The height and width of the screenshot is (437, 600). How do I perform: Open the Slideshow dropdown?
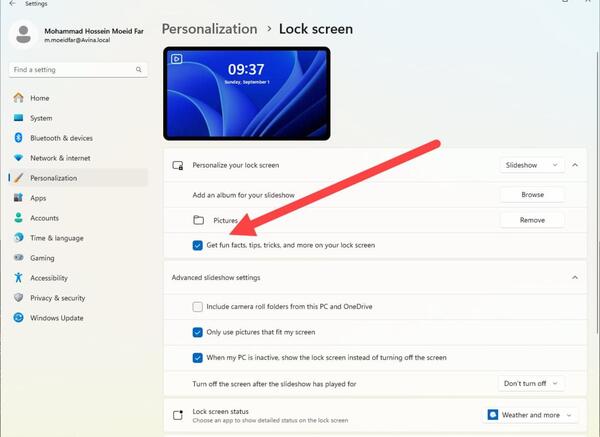pos(532,165)
